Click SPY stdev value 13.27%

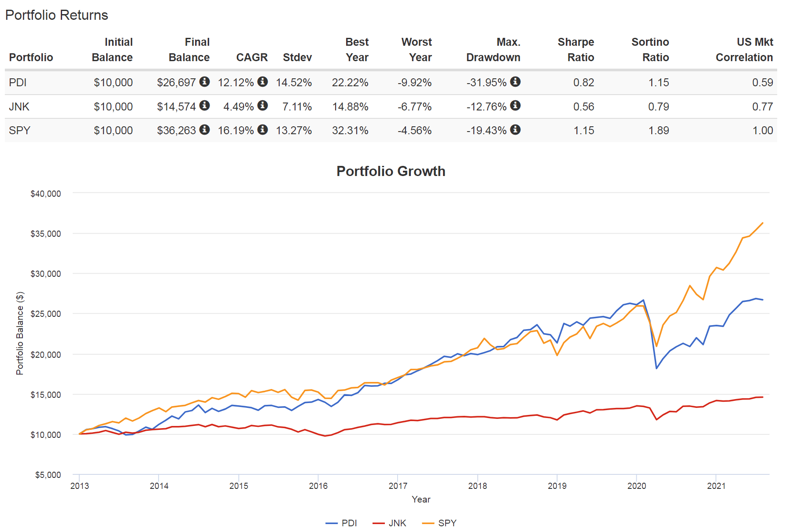[294, 131]
